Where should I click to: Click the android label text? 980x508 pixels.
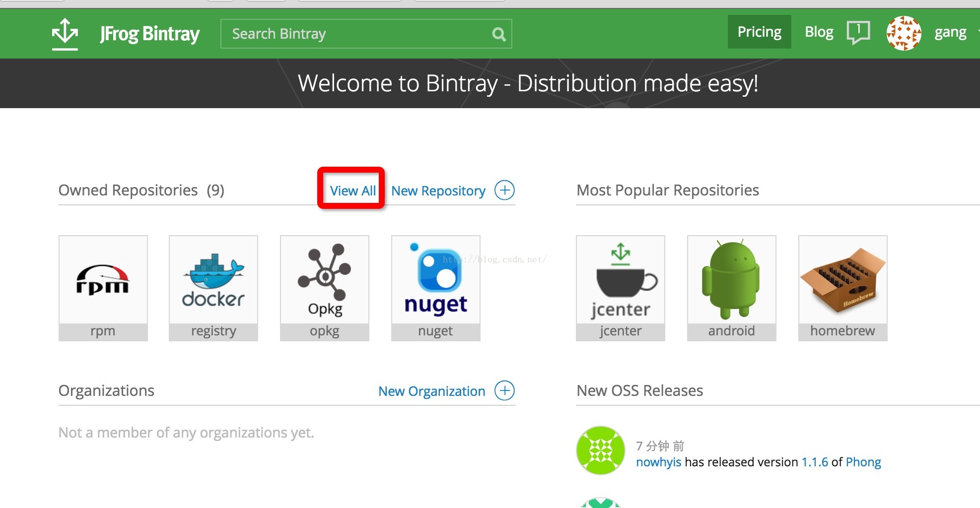(731, 330)
